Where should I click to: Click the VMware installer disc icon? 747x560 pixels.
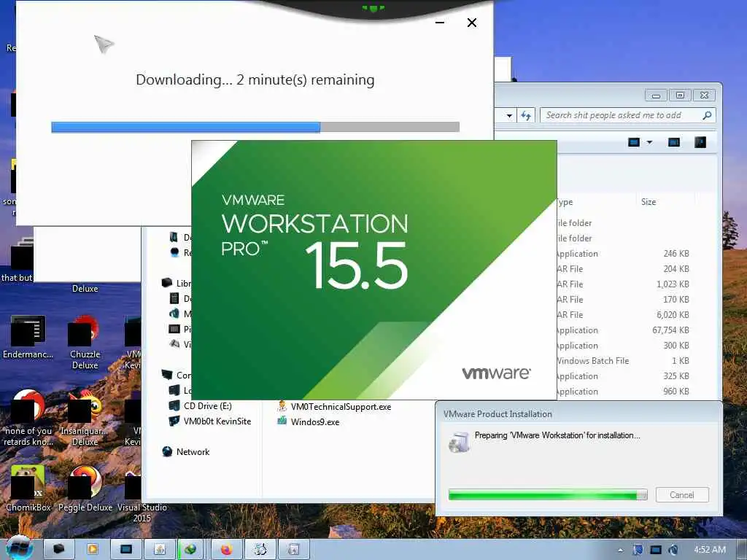coord(460,443)
